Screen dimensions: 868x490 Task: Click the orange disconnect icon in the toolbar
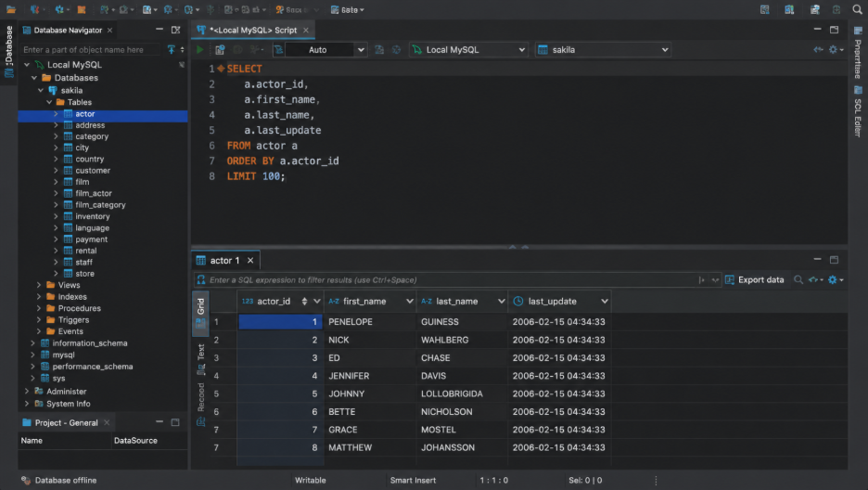(x=82, y=9)
